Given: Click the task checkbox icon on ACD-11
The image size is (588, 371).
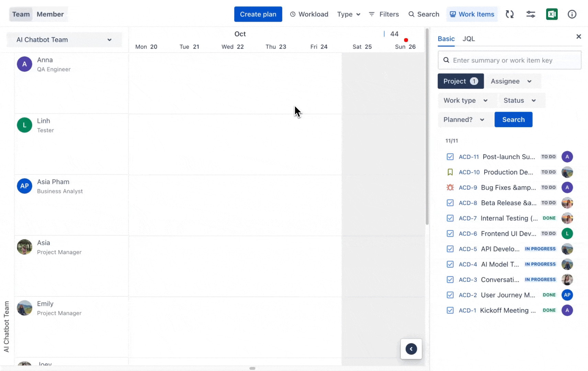Looking at the screenshot, I should coord(450,157).
